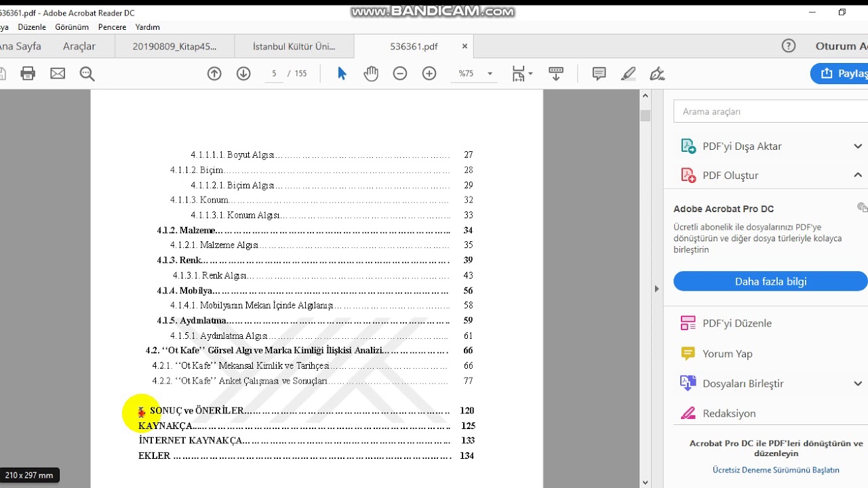The image size is (868, 488).
Task: Open the Düzenle menu
Action: (x=32, y=27)
